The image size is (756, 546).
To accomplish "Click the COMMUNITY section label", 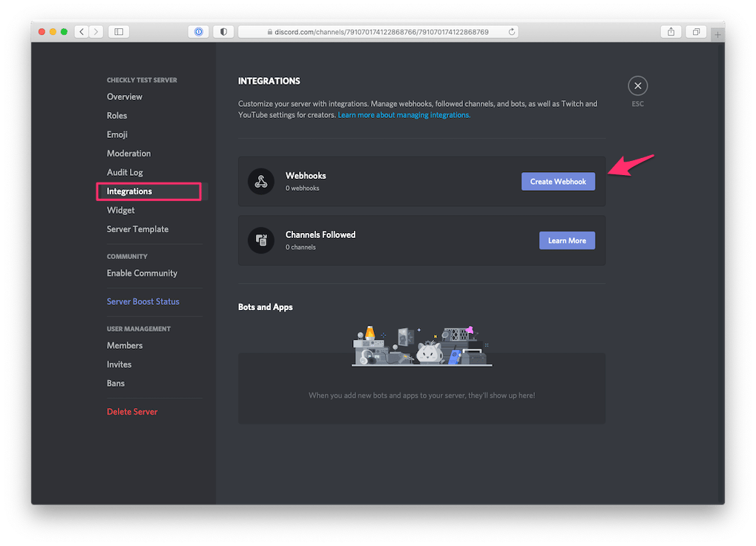I will pos(127,257).
